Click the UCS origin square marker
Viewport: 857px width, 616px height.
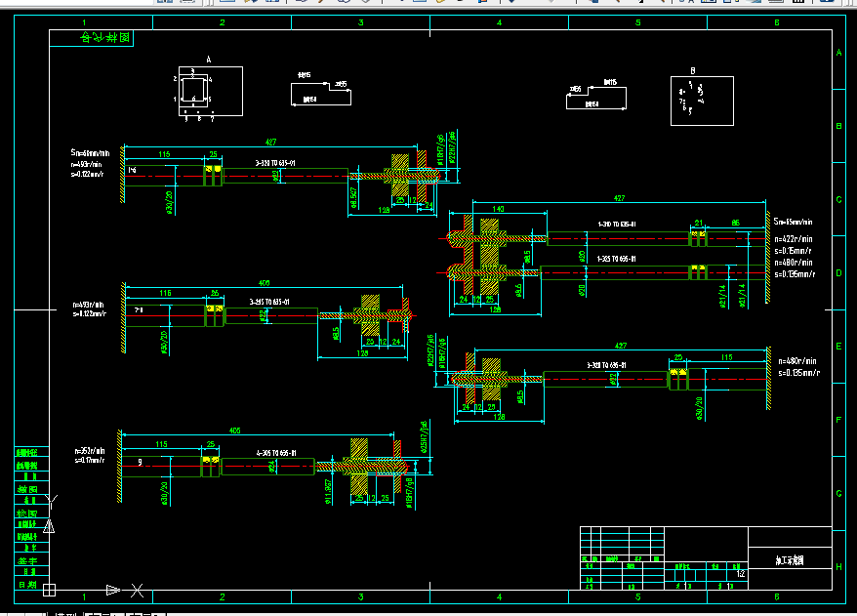click(49, 590)
